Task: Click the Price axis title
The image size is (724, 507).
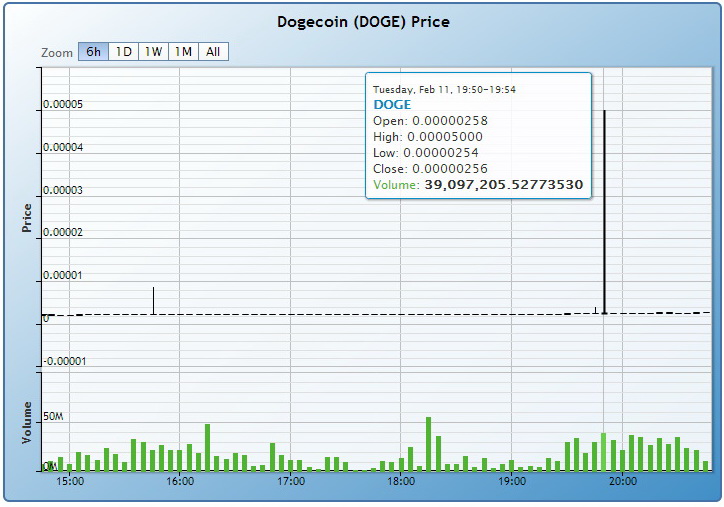Action: tap(27, 217)
